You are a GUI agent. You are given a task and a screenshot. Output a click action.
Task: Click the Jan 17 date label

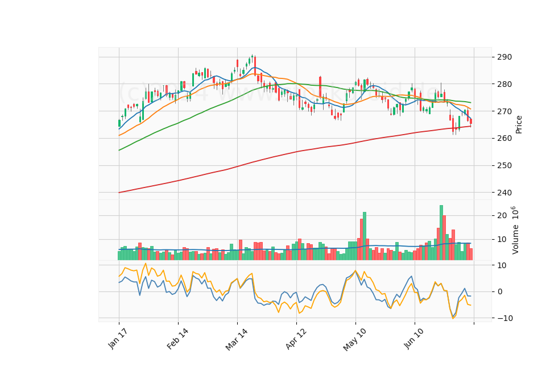click(x=118, y=339)
